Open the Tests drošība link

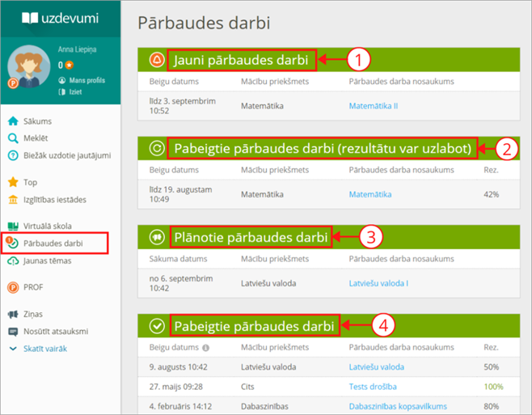click(x=374, y=387)
